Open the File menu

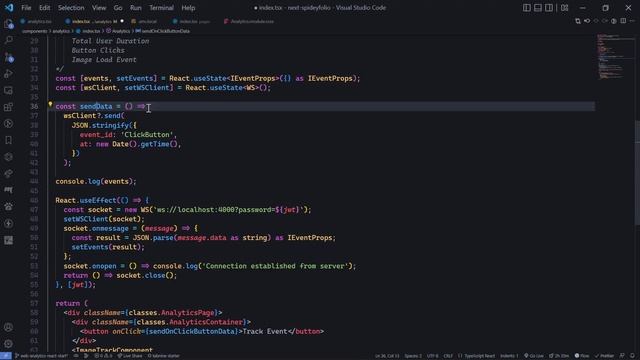tap(26, 8)
